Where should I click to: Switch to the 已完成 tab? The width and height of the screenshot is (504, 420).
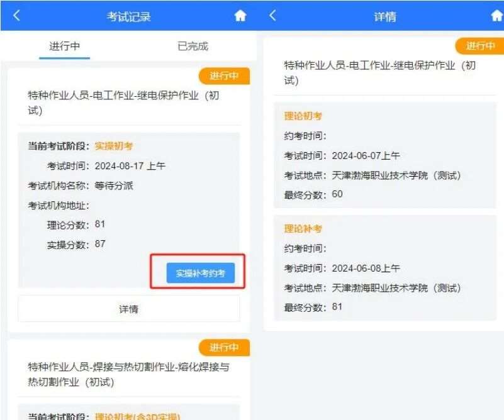pyautogui.click(x=192, y=46)
